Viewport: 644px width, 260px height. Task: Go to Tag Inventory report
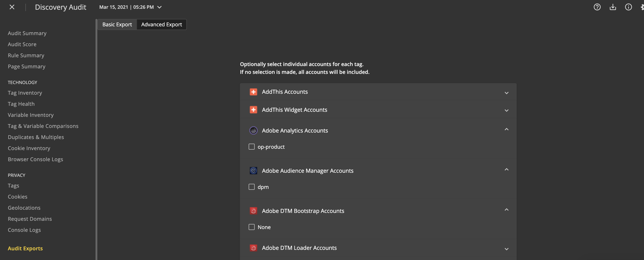pyautogui.click(x=25, y=93)
